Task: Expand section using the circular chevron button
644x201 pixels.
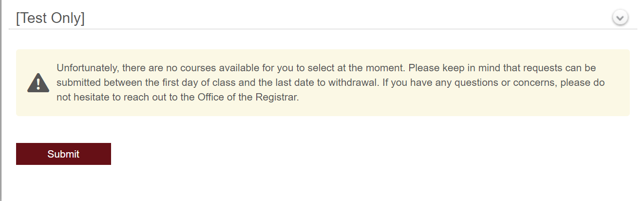Action: click(x=620, y=18)
